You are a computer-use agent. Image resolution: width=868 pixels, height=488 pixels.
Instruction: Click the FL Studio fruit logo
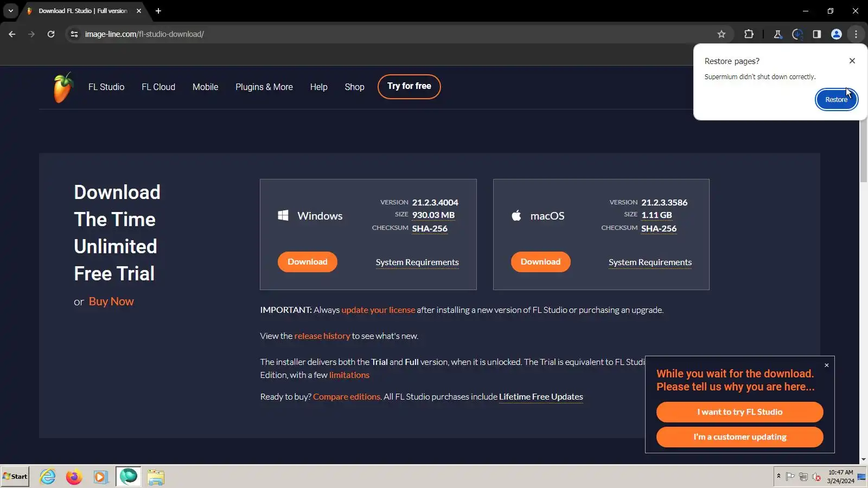(x=63, y=87)
